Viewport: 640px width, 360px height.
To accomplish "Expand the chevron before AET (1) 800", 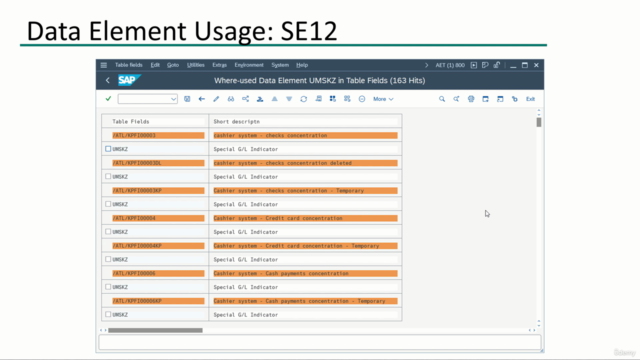I will click(427, 65).
